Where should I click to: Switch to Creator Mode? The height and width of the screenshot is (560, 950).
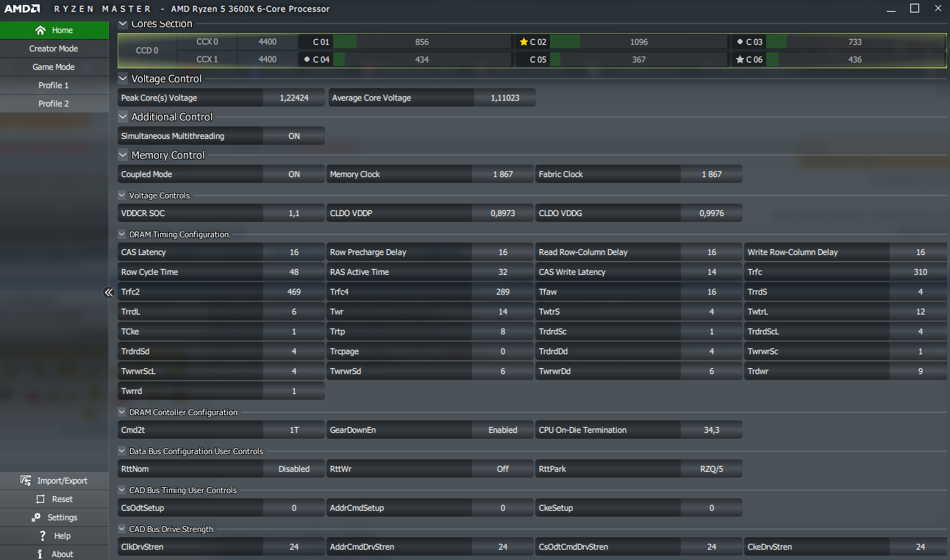[54, 49]
